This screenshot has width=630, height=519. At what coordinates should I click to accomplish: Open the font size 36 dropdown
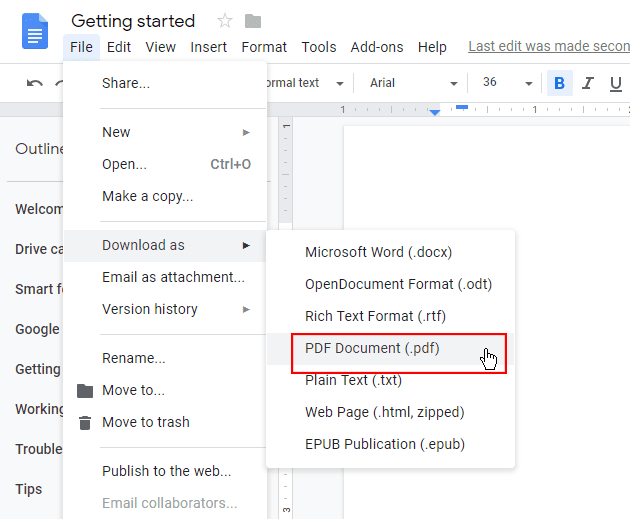[507, 83]
